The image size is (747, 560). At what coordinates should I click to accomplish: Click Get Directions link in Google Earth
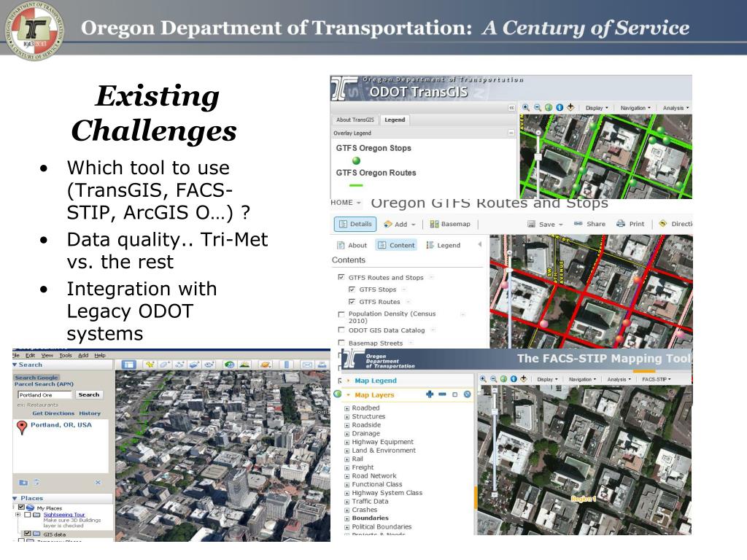pyautogui.click(x=53, y=413)
